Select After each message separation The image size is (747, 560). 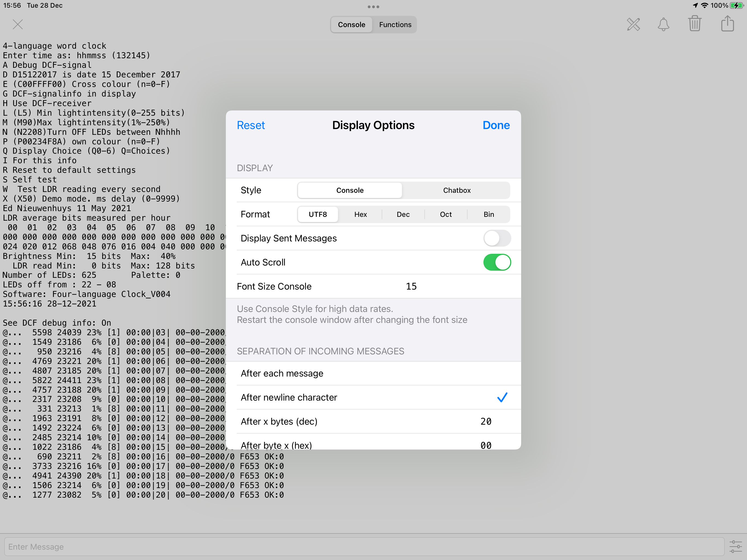click(373, 373)
